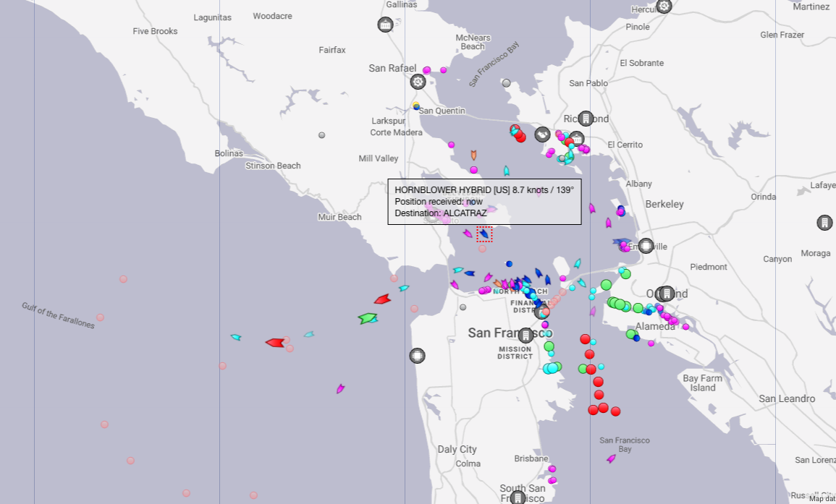Open the Map data attribution link
This screenshot has height=504, width=836.
(822, 498)
